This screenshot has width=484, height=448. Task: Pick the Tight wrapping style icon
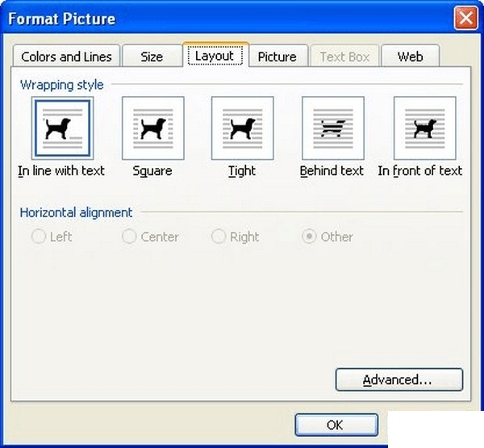242,128
